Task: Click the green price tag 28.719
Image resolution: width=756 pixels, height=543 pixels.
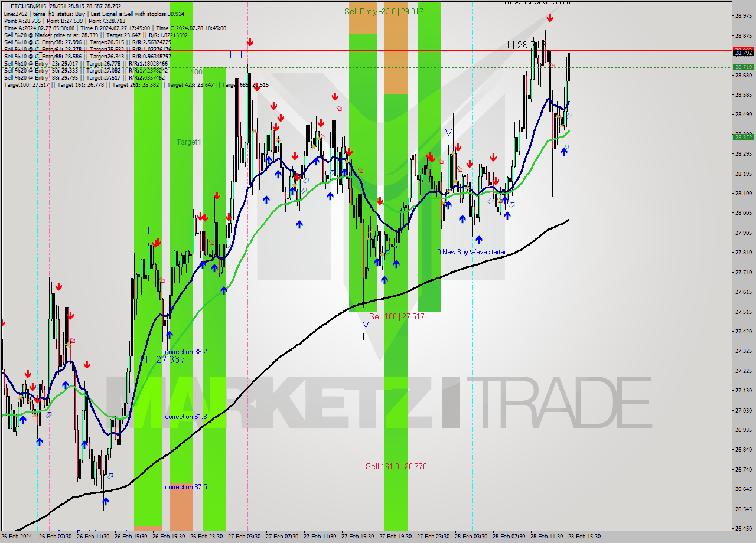Action: 743,67
